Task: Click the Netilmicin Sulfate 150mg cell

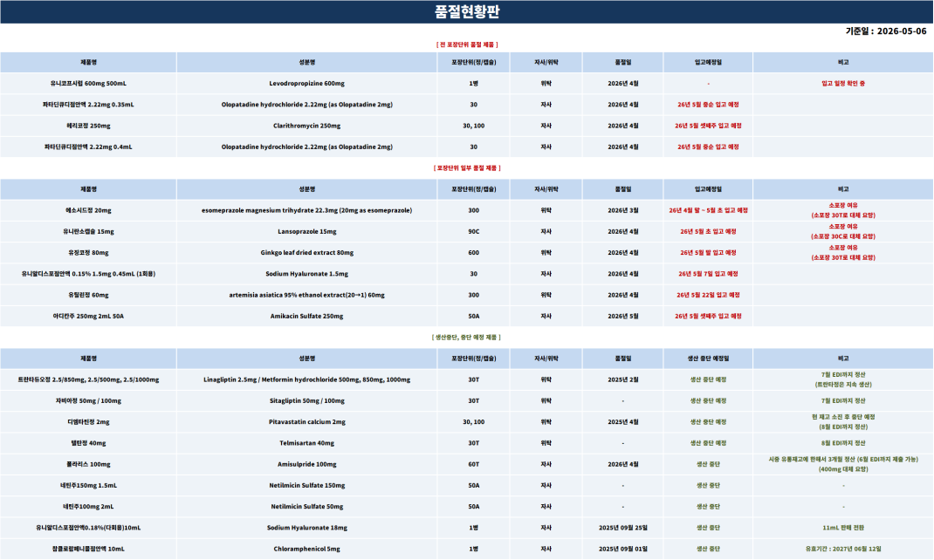Action: tap(306, 486)
